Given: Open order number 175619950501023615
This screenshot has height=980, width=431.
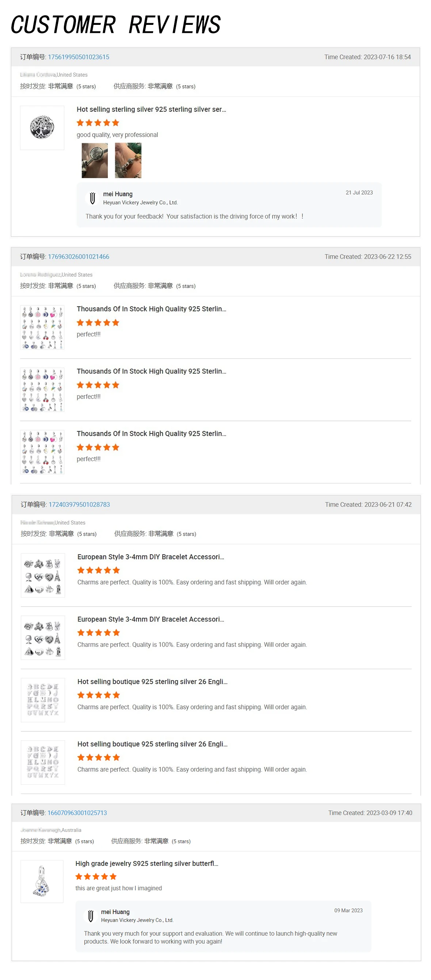Looking at the screenshot, I should [78, 57].
